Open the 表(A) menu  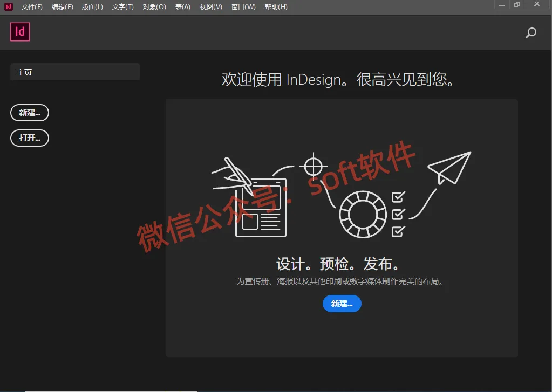[183, 6]
